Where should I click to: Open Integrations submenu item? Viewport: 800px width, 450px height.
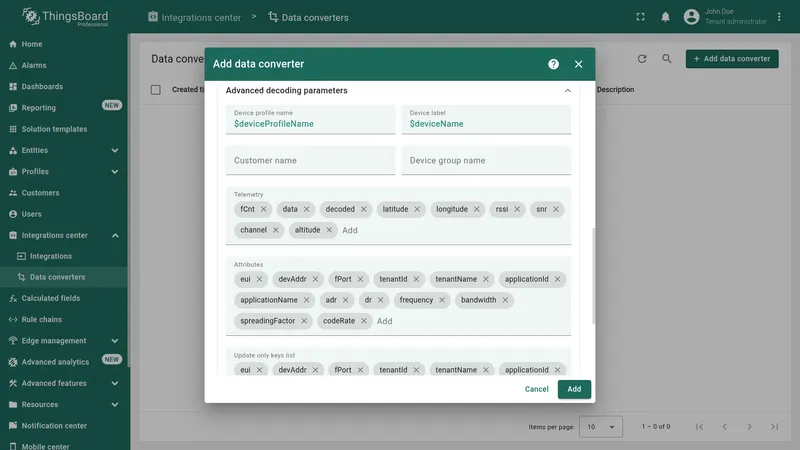pyautogui.click(x=64, y=256)
